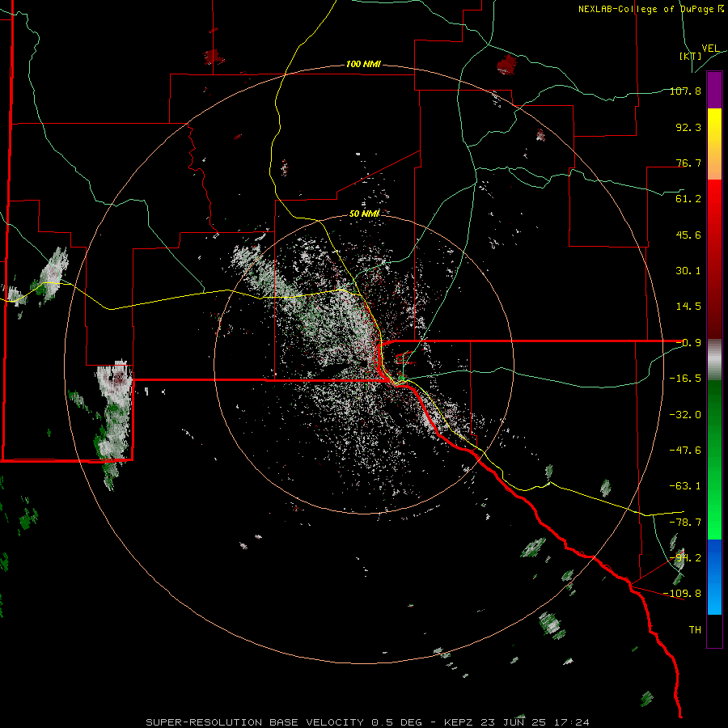728x728 pixels.
Task: Select the -63.1 scale value
Action: [x=685, y=486]
